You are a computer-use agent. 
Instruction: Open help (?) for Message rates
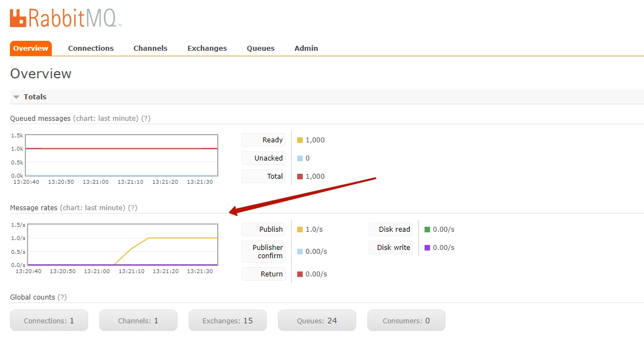(x=133, y=208)
